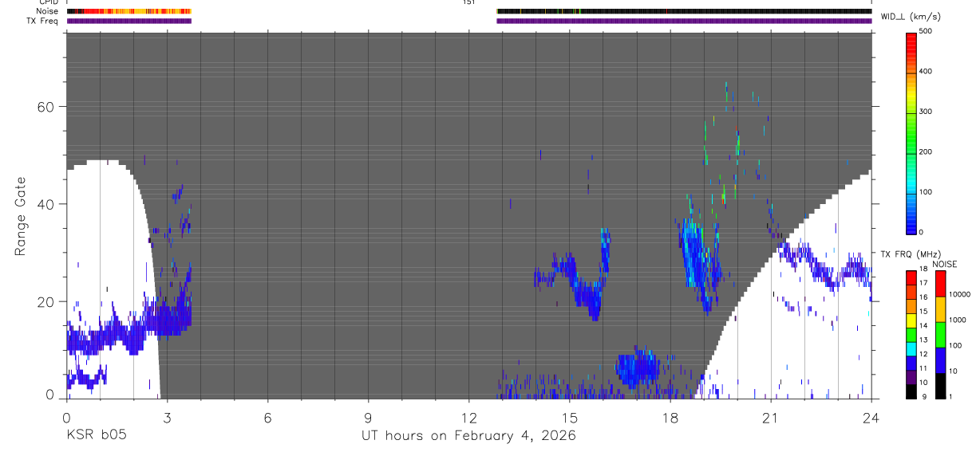
Task: Click the '400' tick on width colorbar
Action: 927,72
